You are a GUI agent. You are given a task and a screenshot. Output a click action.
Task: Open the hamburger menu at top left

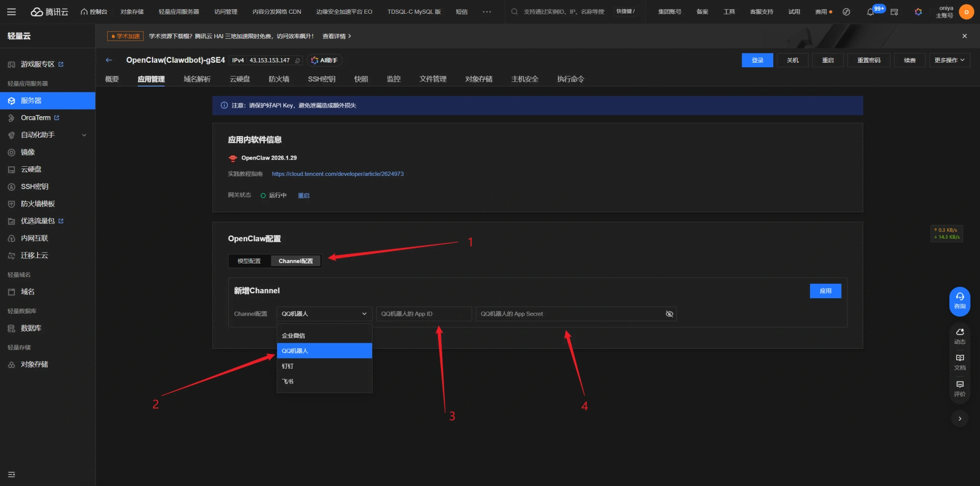coord(11,12)
